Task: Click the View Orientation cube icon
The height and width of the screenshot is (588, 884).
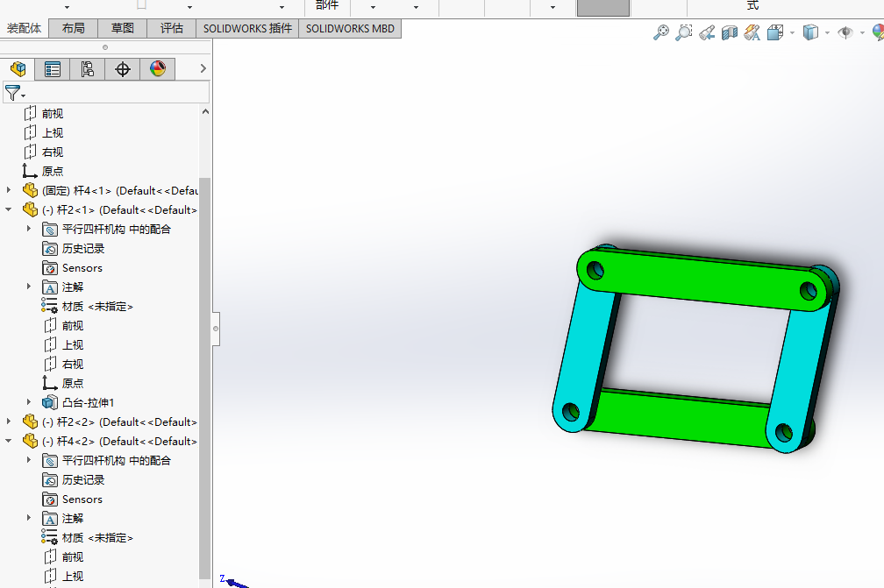Action: pyautogui.click(x=775, y=32)
